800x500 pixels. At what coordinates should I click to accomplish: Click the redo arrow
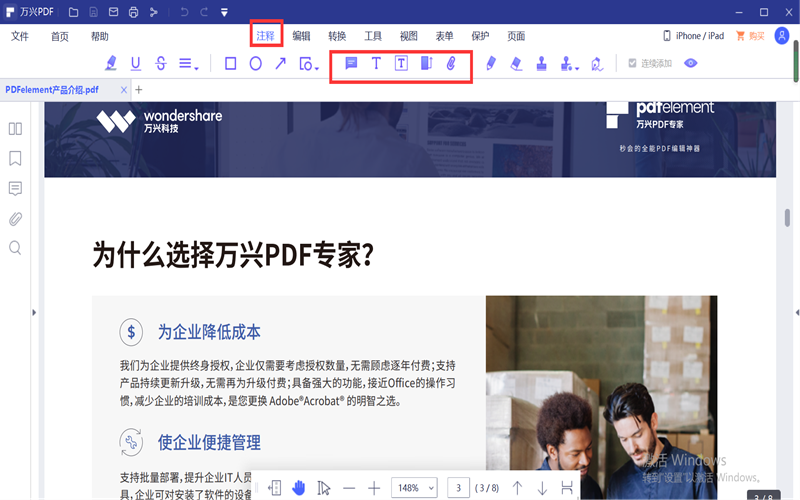pos(204,12)
